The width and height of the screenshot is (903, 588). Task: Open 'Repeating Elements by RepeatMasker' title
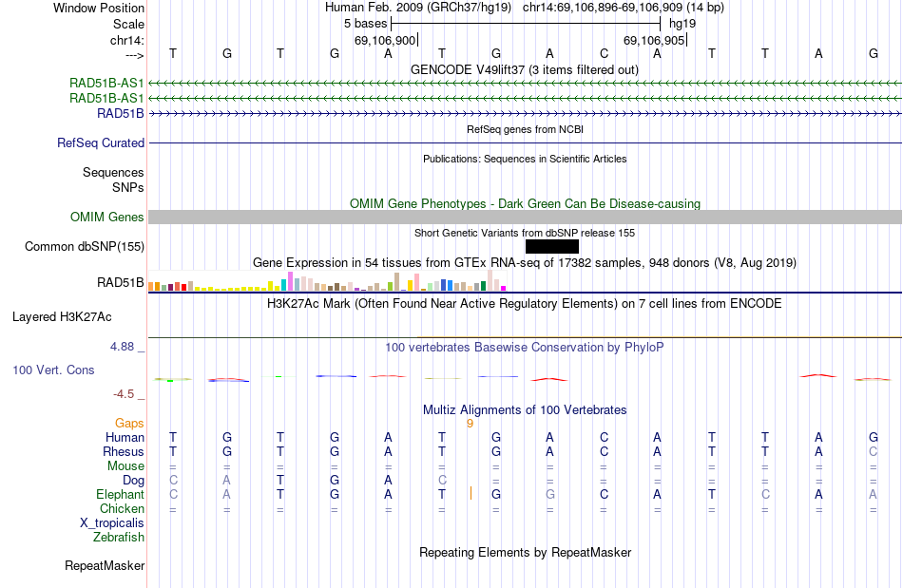coord(525,552)
